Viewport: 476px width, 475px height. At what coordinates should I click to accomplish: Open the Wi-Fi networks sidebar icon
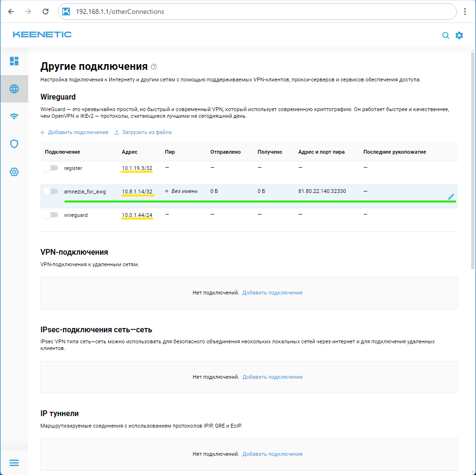(x=14, y=116)
